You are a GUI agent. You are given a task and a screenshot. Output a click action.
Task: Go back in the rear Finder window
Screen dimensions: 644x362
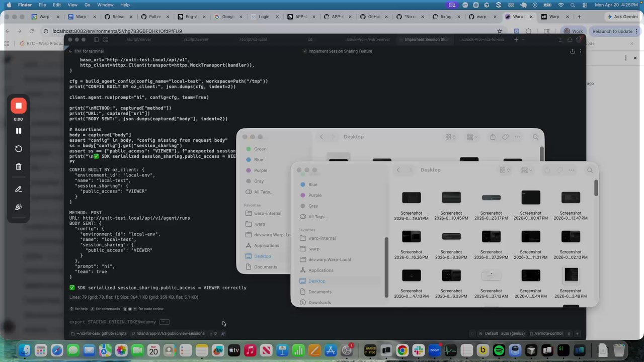pyautogui.click(x=321, y=137)
